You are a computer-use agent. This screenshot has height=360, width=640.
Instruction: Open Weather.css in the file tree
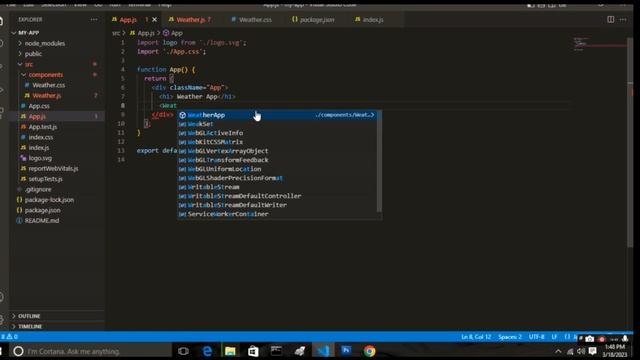tap(49, 85)
